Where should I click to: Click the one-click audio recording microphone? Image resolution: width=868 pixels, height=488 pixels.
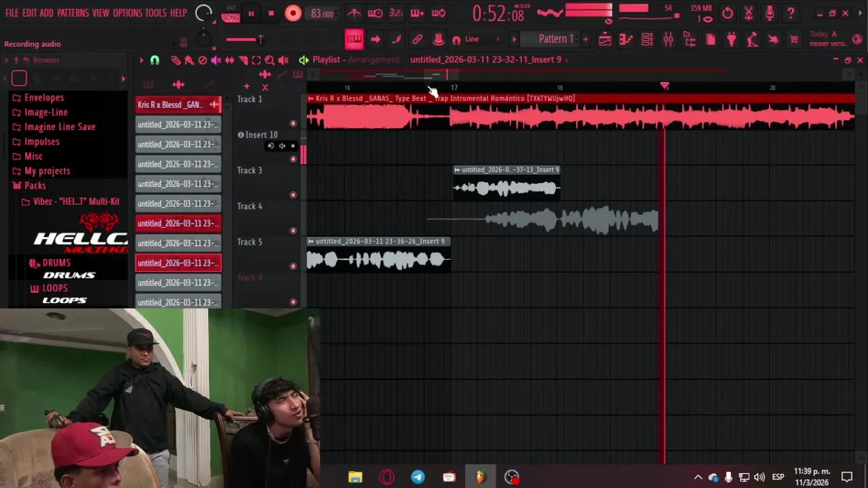pyautogui.click(x=770, y=13)
